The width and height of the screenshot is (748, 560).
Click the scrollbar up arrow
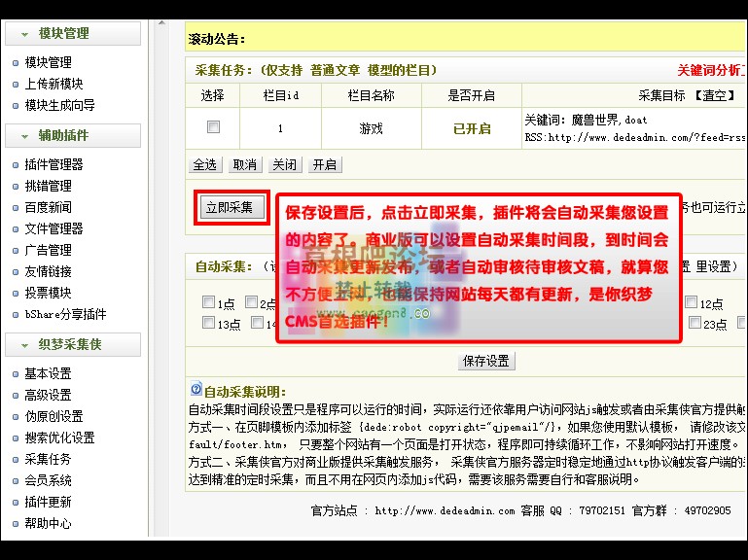[x=161, y=23]
